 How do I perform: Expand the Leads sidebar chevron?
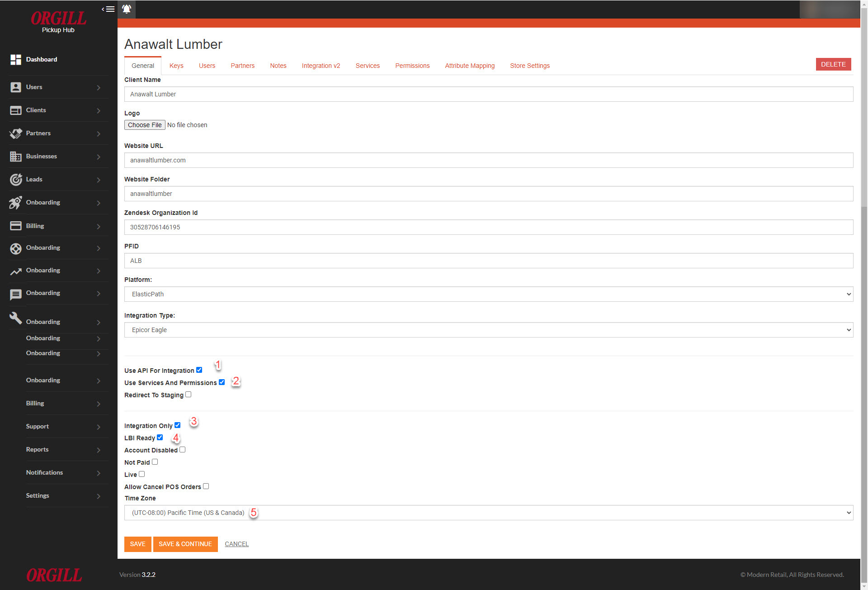click(x=99, y=180)
